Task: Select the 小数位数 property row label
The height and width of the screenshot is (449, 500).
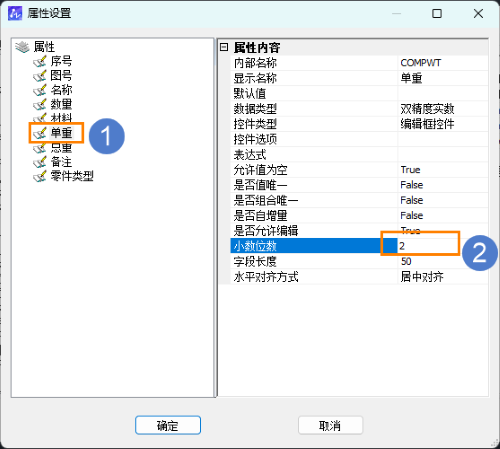Action: [x=255, y=246]
